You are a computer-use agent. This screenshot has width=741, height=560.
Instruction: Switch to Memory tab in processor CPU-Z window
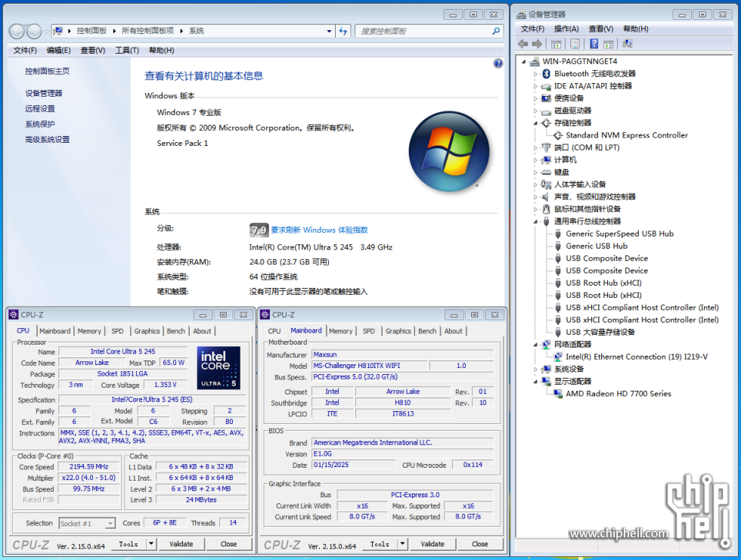pos(89,331)
